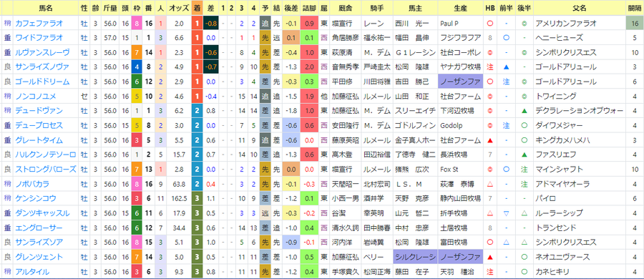The image size is (644, 279).
Task: Sort by the オッズ column header
Action: point(178,8)
